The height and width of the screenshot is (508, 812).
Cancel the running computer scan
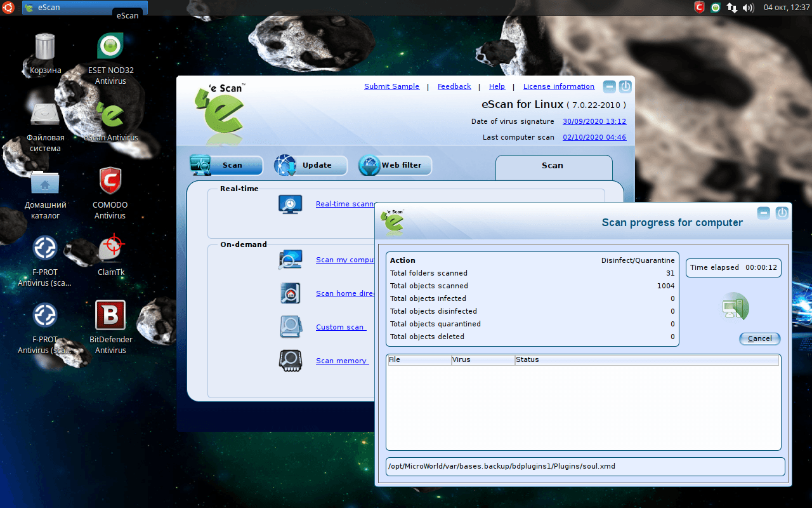[760, 338]
